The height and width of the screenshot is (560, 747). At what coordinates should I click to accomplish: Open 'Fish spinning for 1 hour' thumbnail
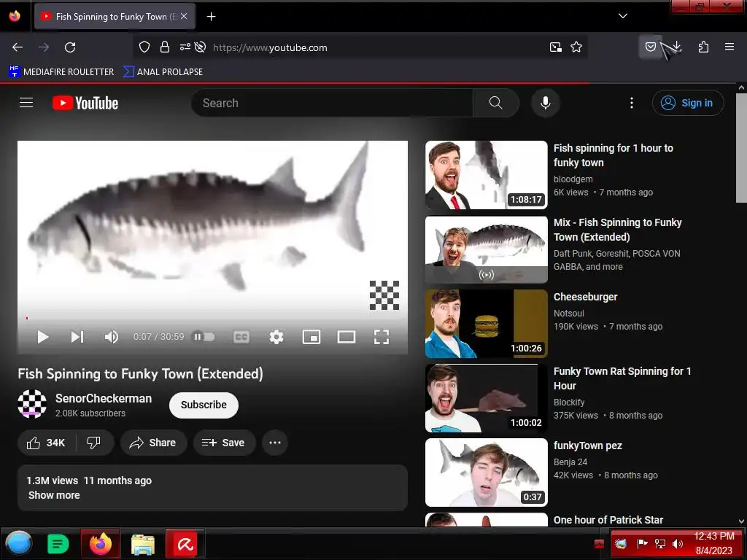click(487, 175)
